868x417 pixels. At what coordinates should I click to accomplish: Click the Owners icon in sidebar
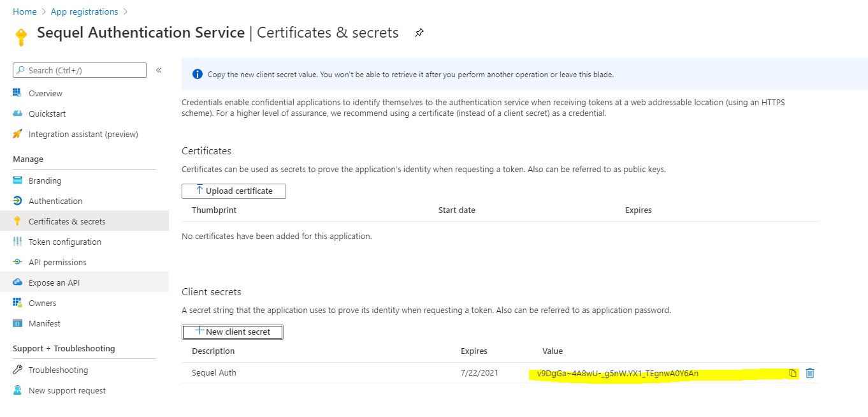click(x=17, y=303)
